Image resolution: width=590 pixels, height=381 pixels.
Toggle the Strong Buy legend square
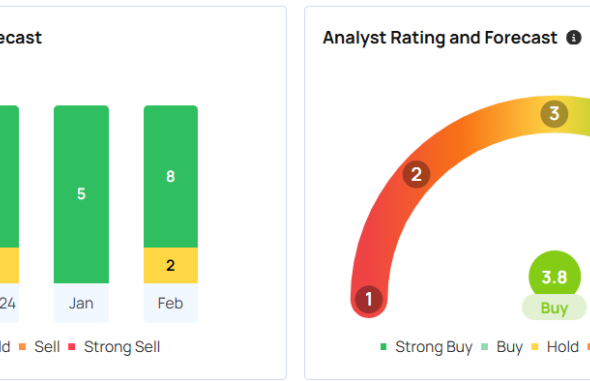[383, 347]
